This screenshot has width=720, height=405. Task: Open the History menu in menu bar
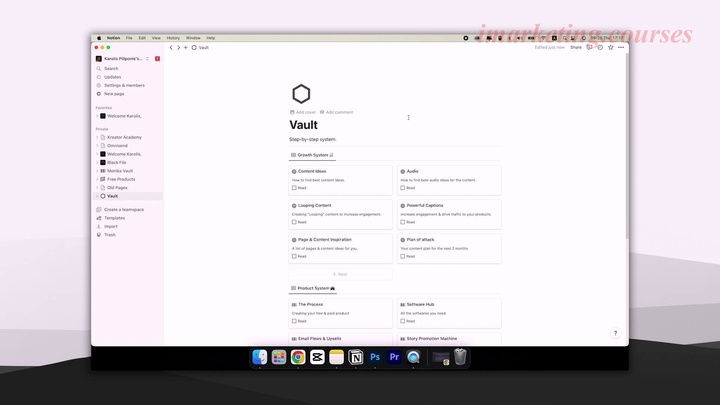click(x=173, y=37)
